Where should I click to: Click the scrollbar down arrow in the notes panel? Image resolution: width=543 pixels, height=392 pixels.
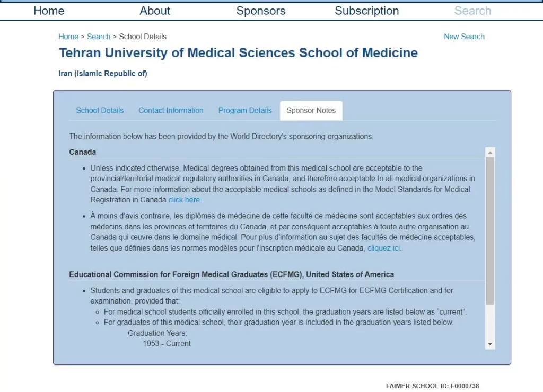(x=490, y=344)
